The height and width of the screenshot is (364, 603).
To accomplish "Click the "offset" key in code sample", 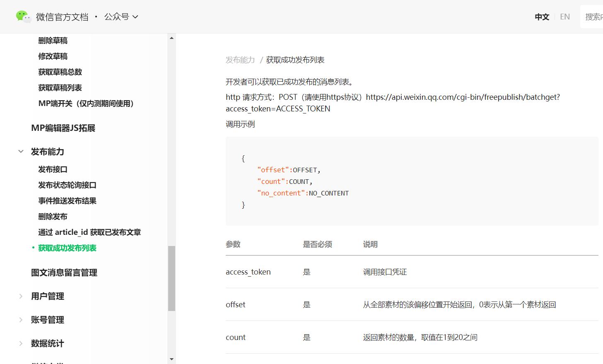I will 273,170.
